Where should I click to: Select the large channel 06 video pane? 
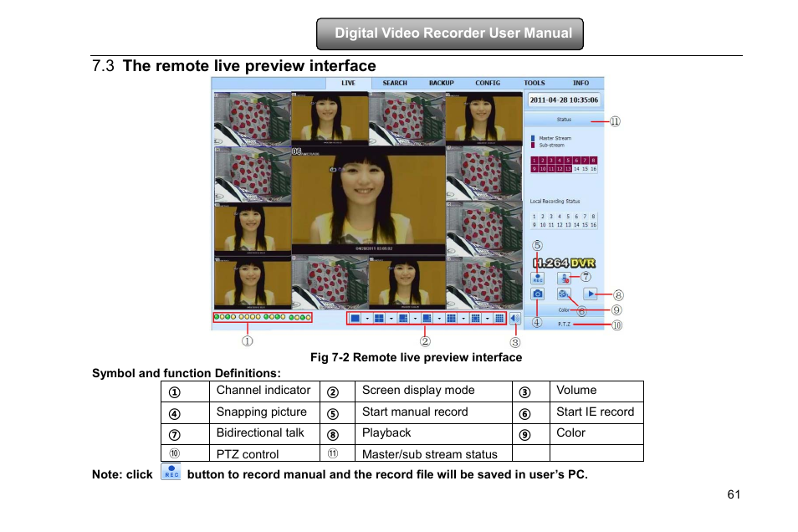coord(368,201)
